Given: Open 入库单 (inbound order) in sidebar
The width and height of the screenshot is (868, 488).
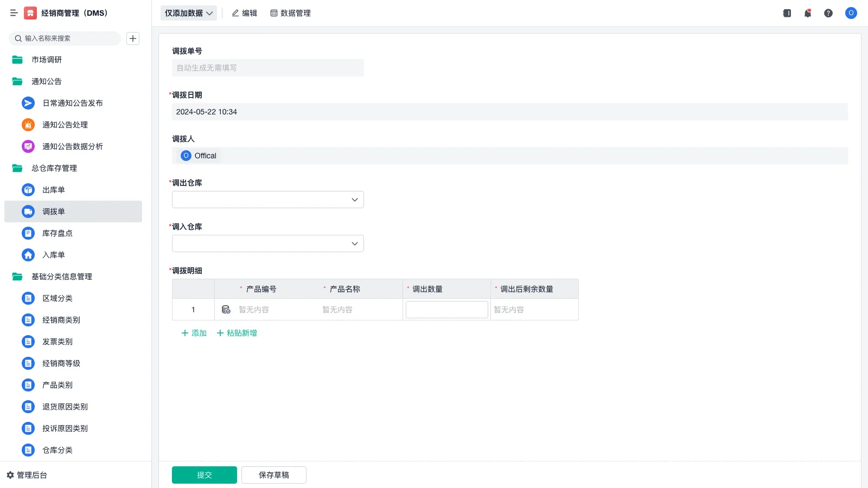Looking at the screenshot, I should (28, 255).
